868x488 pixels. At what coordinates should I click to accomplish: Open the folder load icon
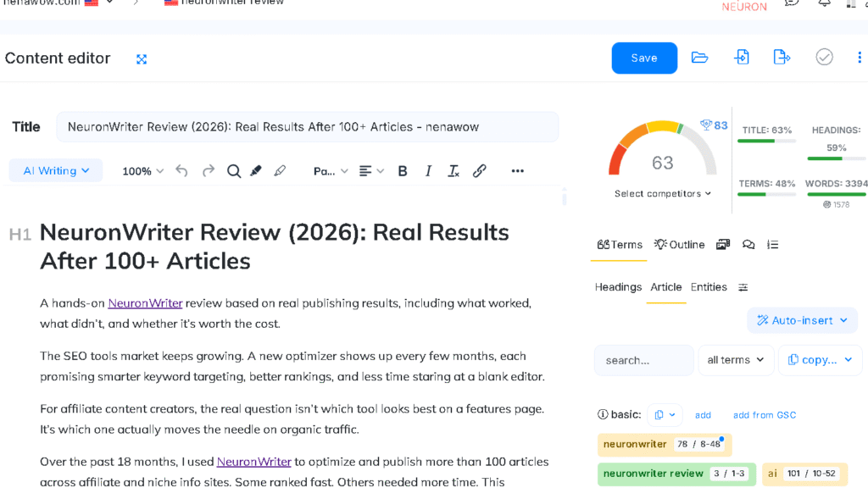[x=699, y=57]
